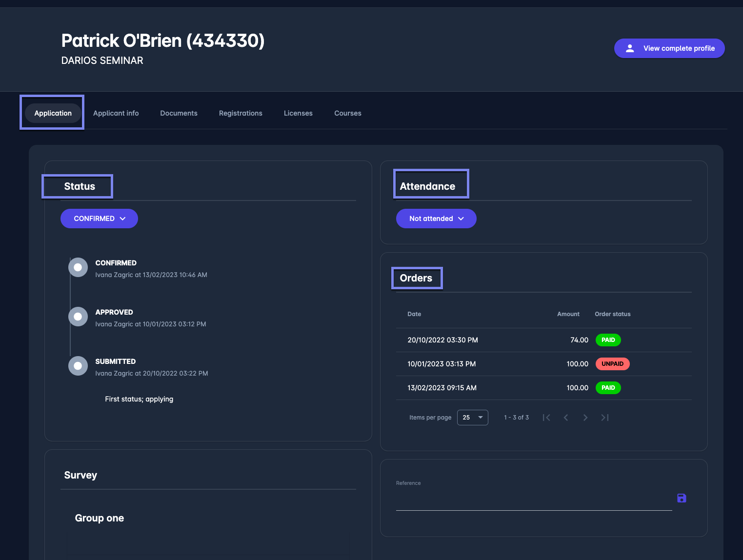Click the UNPAID order status badge
The height and width of the screenshot is (560, 743).
click(612, 364)
